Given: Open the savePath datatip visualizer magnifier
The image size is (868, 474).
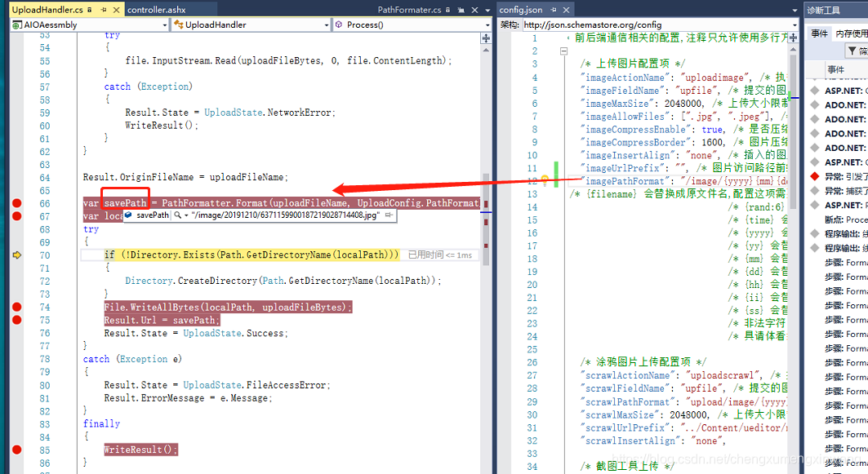Looking at the screenshot, I should [x=177, y=215].
